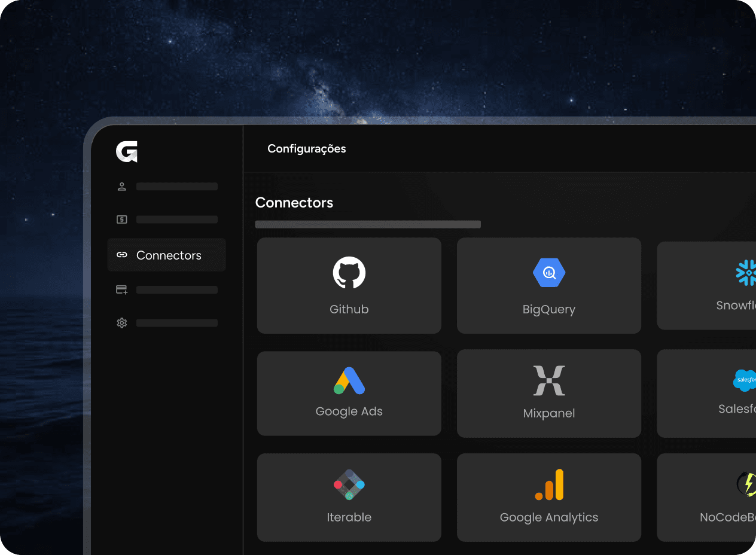Open the settings gear sidebar icon

122,323
